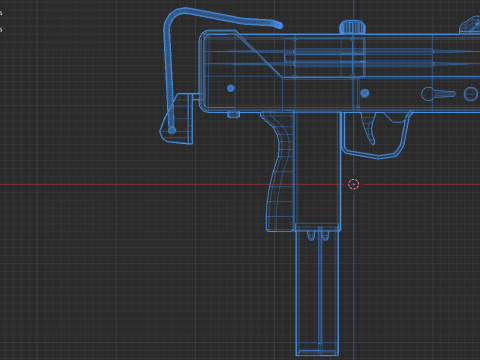This screenshot has height=360, width=480.
Task: Select the long magazine below the grip
Action: pos(317,293)
